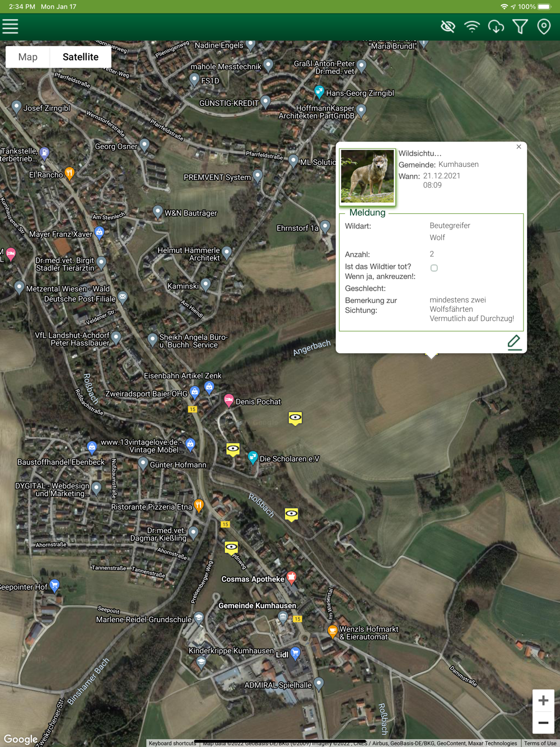560x747 pixels.
Task: Tap the yellow eye marker above Cosmas Apotheke
Action: click(231, 547)
